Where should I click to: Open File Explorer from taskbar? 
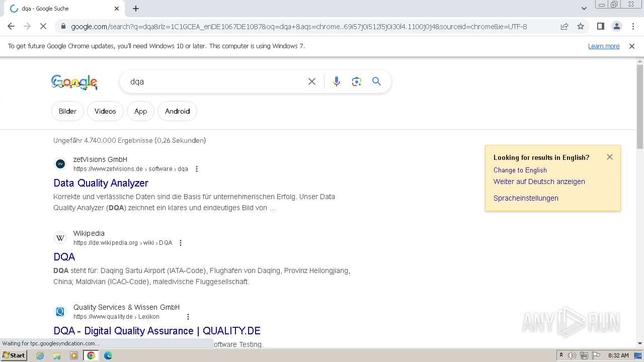point(57,355)
